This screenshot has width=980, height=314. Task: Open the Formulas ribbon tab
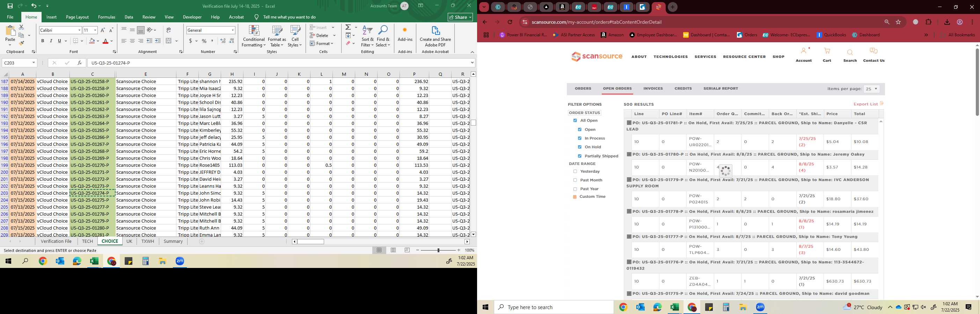coord(107,17)
